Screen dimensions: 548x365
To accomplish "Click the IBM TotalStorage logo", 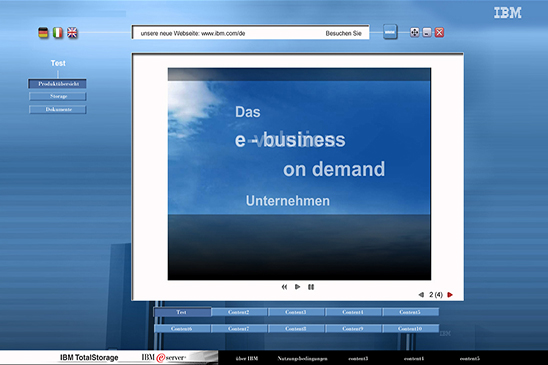I will point(89,358).
